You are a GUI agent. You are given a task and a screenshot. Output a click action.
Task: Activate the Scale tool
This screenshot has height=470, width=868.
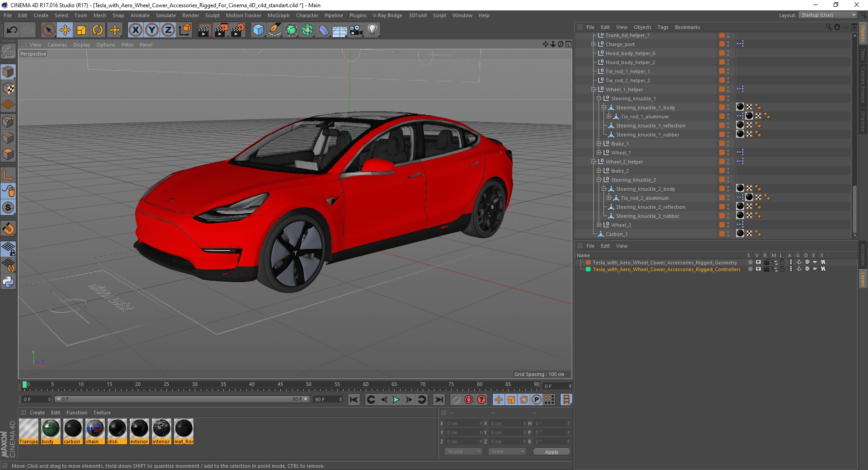(x=81, y=30)
